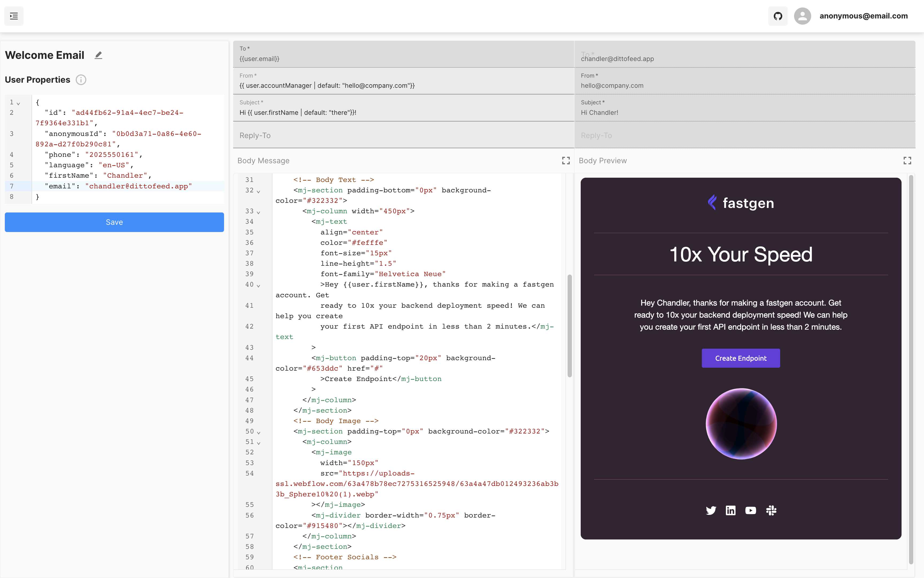
Task: Click rendered To chandler@dittofeed.app
Action: 617,59
